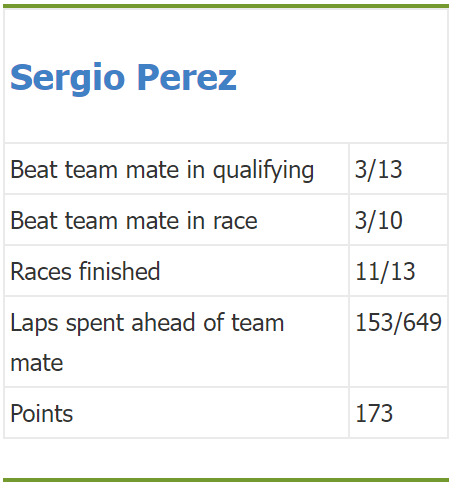456x488 pixels.
Task: Select the 3/10 race value
Action: (379, 220)
